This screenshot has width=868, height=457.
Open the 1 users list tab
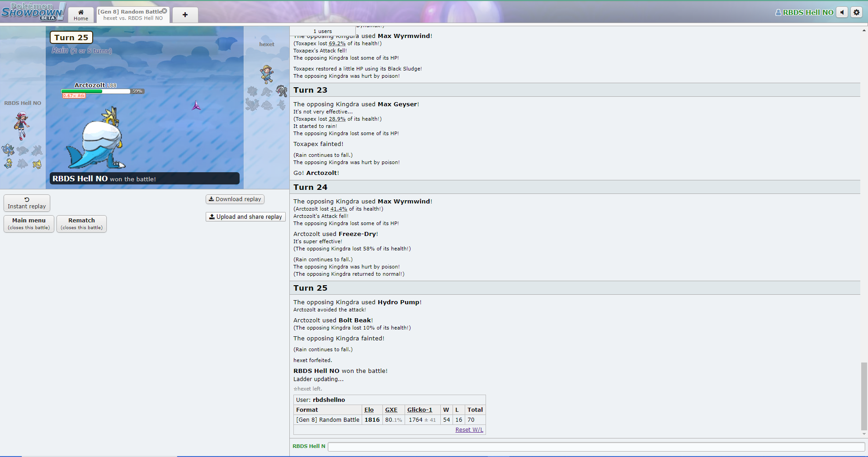point(322,31)
